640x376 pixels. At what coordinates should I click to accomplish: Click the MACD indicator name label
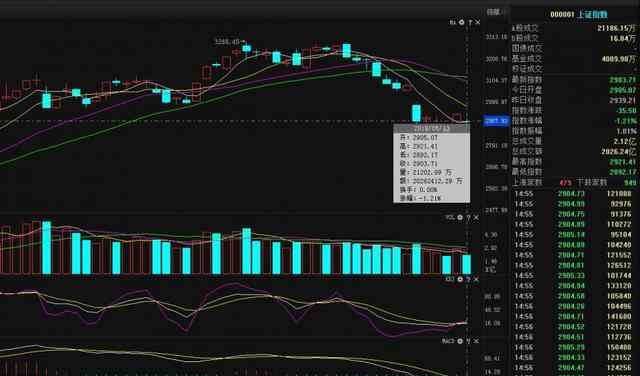449,341
